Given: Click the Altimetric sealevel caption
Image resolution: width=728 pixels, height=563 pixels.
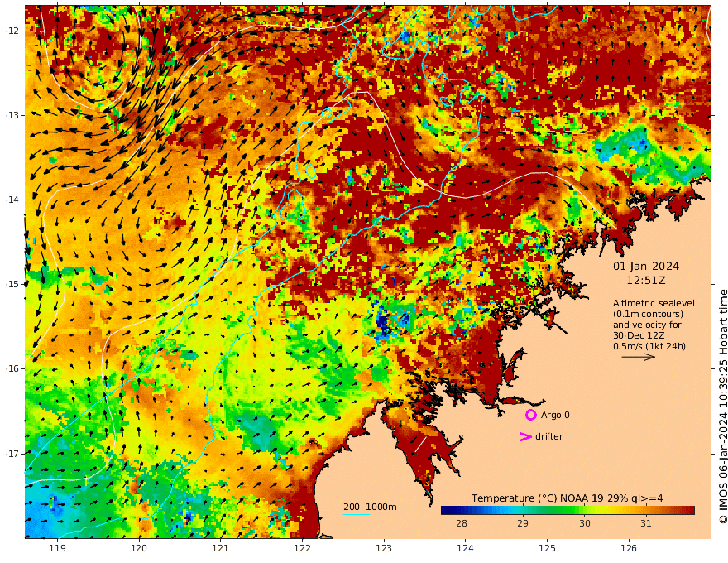Looking at the screenshot, I should click(x=654, y=303).
